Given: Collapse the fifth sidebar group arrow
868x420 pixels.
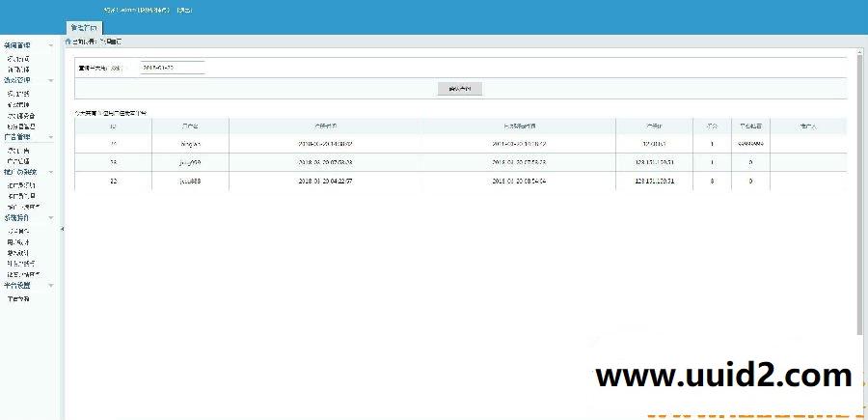Looking at the screenshot, I should click(x=52, y=218).
